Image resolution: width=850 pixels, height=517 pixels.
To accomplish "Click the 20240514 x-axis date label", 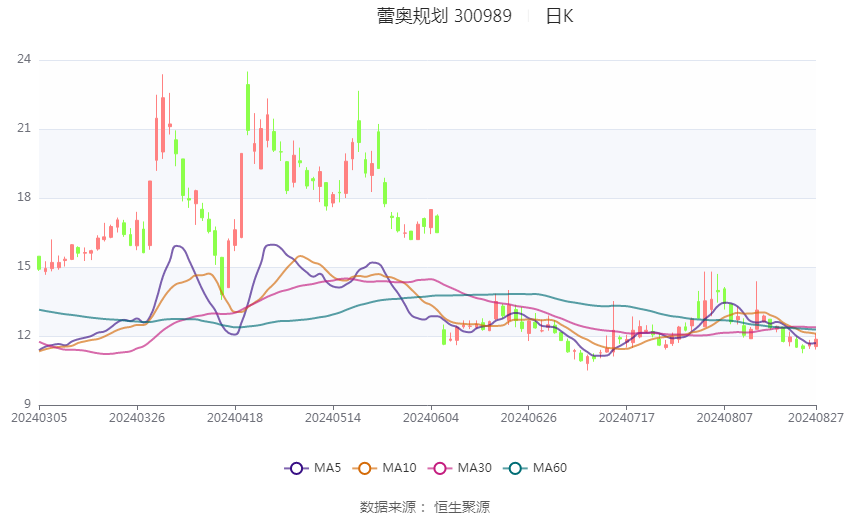I will [333, 417].
